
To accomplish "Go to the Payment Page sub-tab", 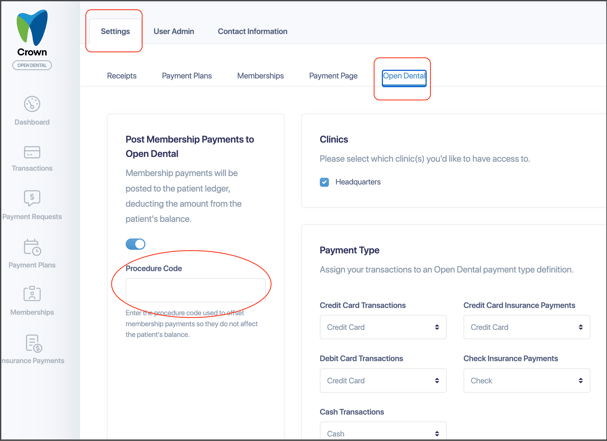I will pos(333,76).
